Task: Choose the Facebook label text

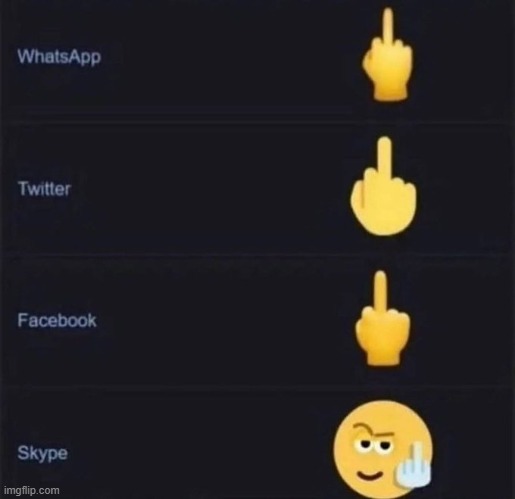Action: [57, 320]
